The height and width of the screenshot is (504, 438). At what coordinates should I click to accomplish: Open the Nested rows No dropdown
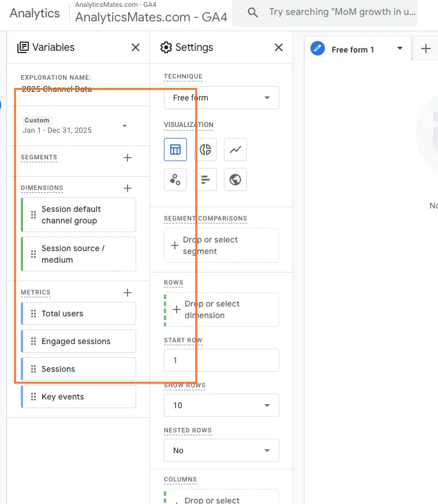click(x=222, y=450)
